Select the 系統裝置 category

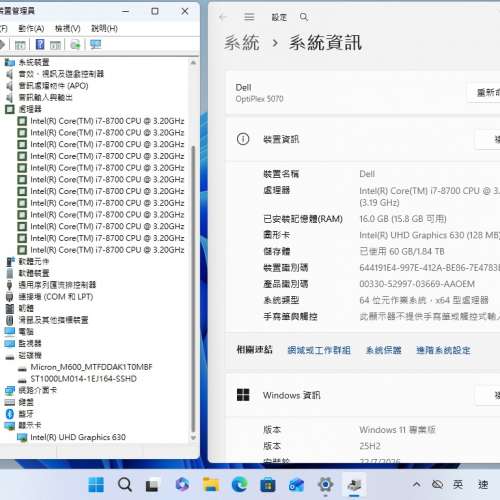(x=34, y=62)
